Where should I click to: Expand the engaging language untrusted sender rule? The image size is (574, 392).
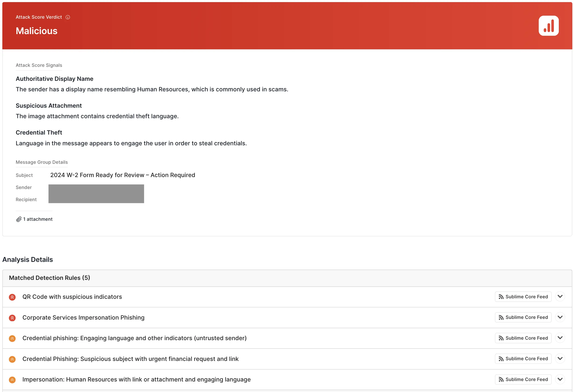[x=560, y=338]
